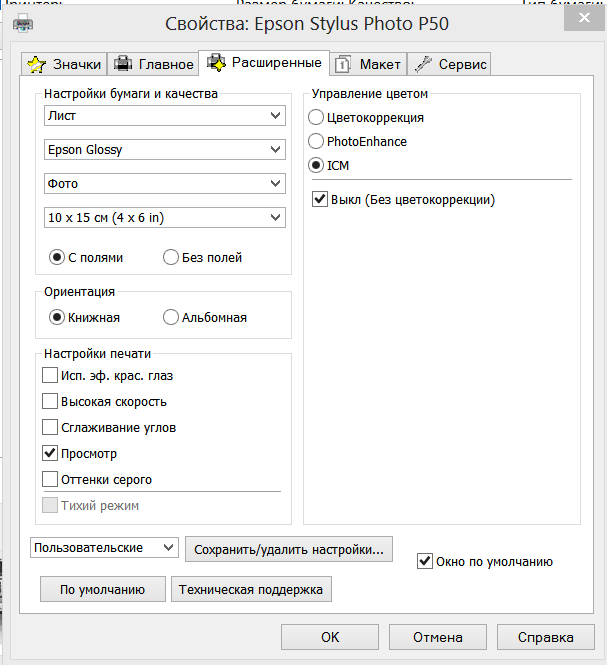Expand the Фото quality dropdown
This screenshot has height=665, width=607.
[165, 184]
